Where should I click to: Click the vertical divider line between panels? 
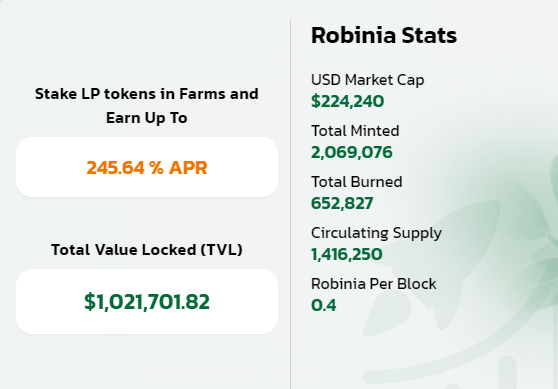pyautogui.click(x=291, y=204)
